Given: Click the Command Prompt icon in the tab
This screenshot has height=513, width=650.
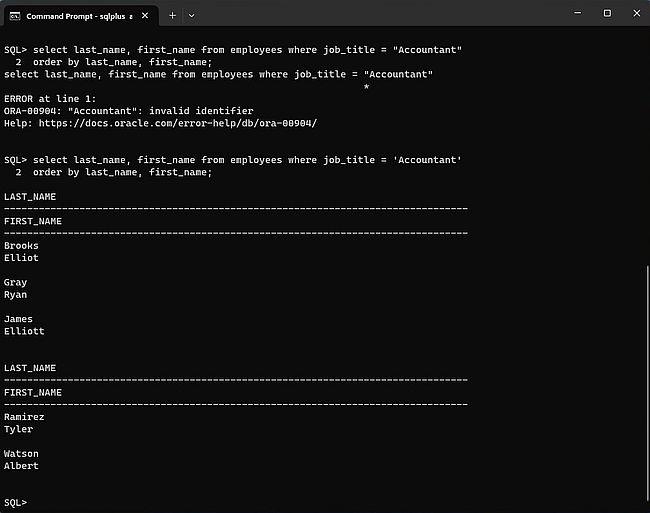Looking at the screenshot, I should [14, 15].
